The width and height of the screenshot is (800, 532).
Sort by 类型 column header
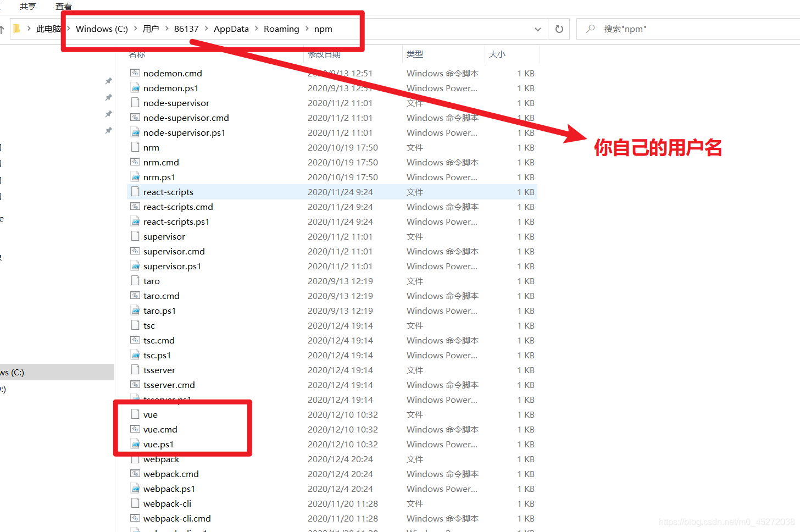(x=415, y=54)
